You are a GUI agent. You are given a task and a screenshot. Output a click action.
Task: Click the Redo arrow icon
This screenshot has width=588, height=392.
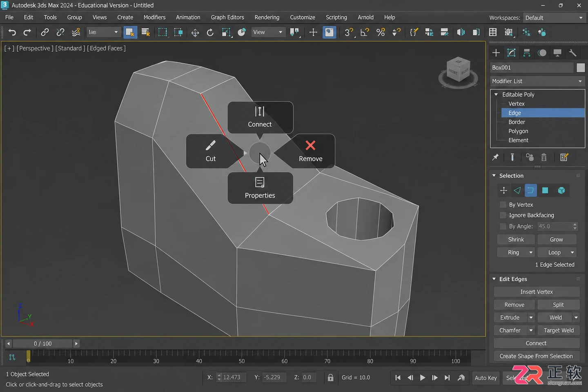point(27,32)
